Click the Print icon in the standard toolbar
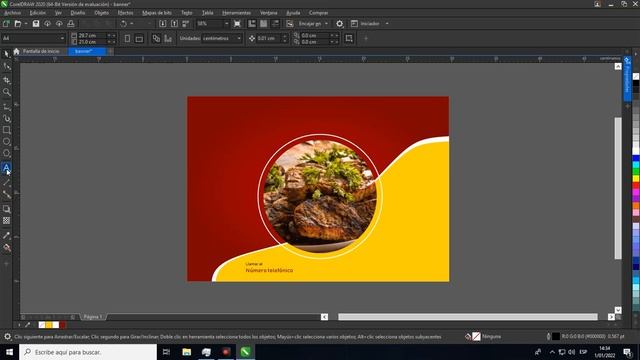 (71, 24)
